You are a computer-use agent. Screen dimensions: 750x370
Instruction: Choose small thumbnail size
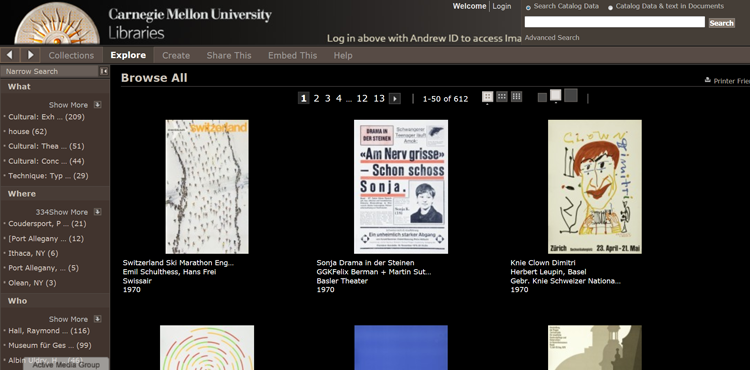542,98
